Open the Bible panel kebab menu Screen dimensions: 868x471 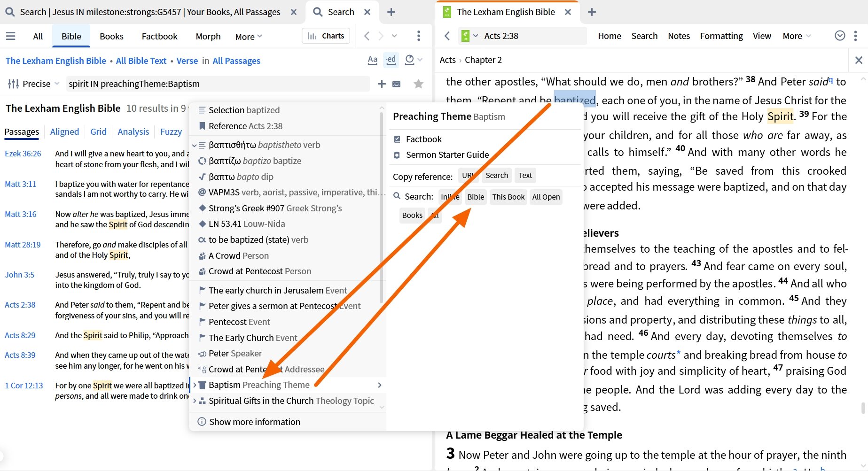(x=855, y=36)
